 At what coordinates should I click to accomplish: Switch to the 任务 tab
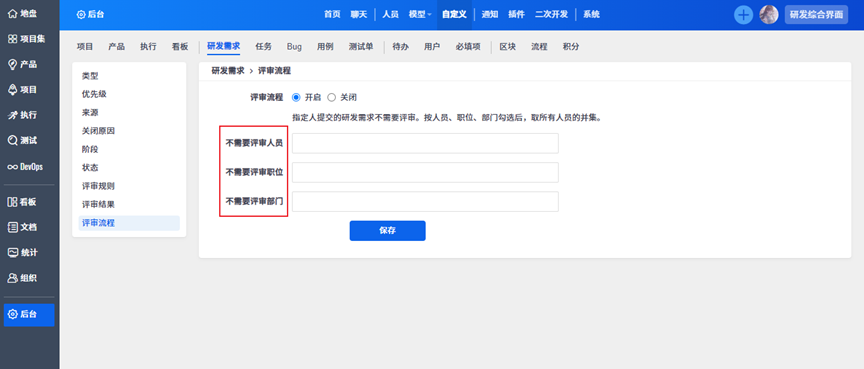click(x=264, y=47)
